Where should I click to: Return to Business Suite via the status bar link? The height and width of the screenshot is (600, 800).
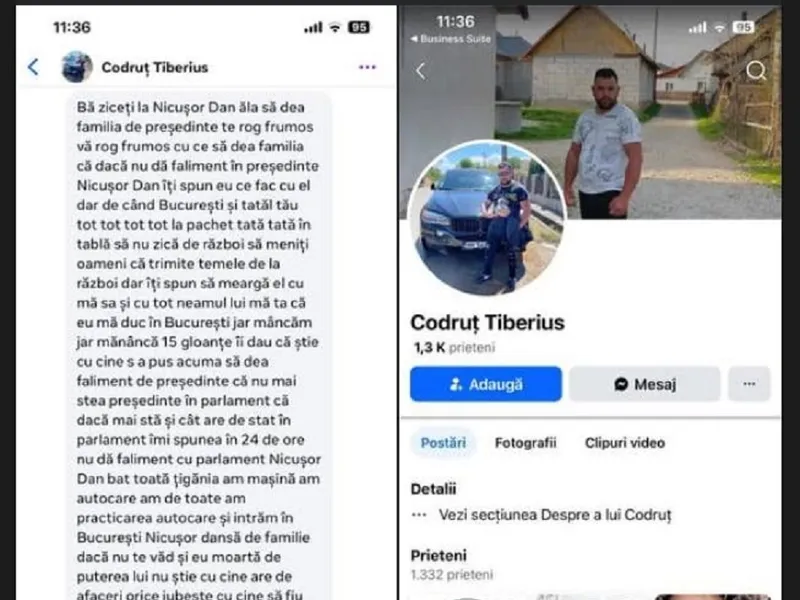click(x=451, y=39)
